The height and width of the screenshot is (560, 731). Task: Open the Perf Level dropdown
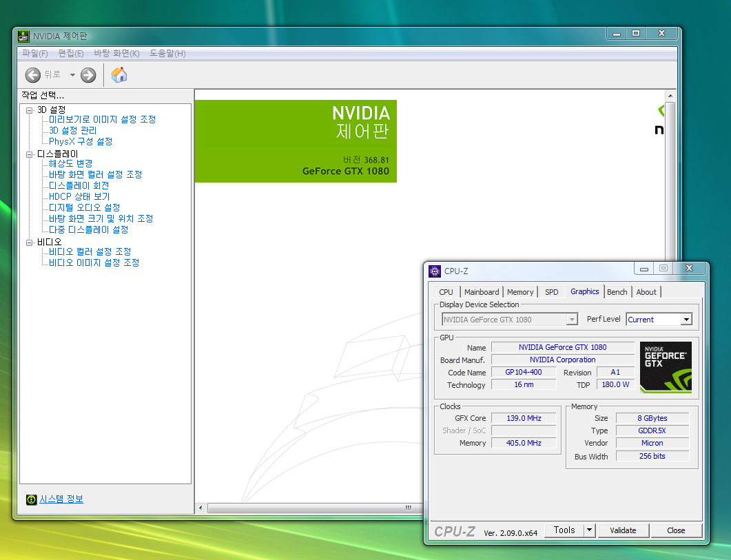(x=686, y=320)
